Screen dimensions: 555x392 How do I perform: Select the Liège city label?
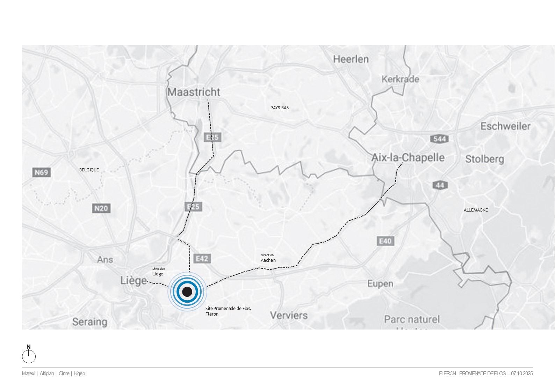click(x=134, y=281)
